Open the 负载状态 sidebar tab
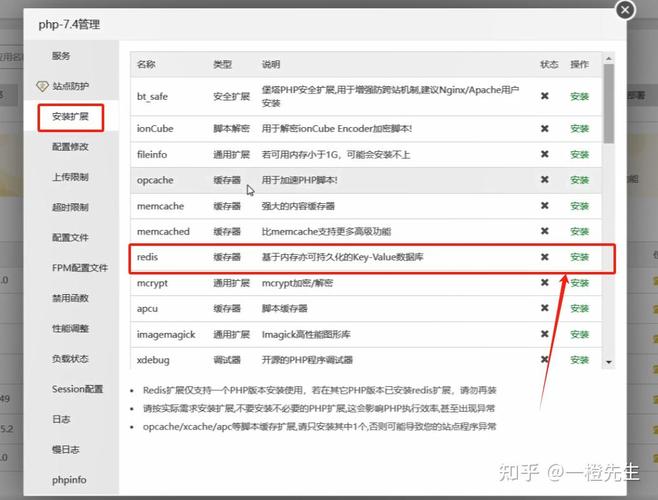Image resolution: width=658 pixels, height=500 pixels. (x=70, y=359)
